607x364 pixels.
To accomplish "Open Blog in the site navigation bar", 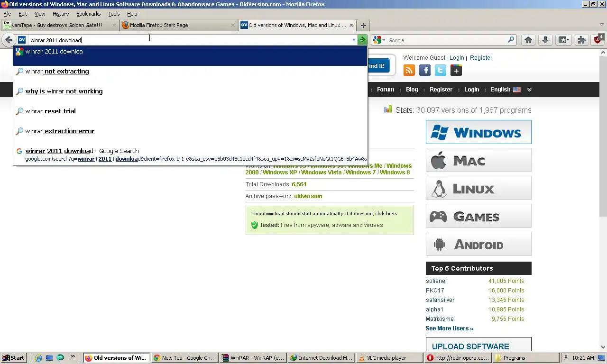I will pyautogui.click(x=412, y=90).
